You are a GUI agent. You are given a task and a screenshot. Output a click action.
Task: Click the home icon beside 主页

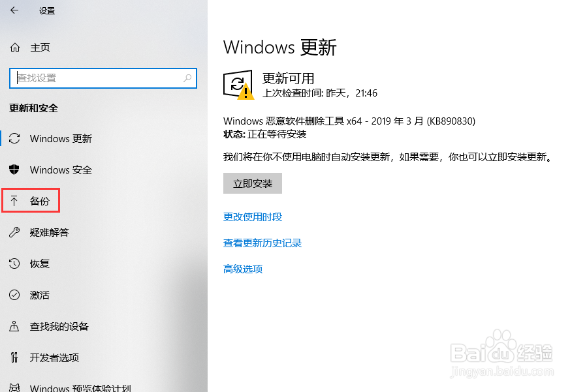pos(15,48)
